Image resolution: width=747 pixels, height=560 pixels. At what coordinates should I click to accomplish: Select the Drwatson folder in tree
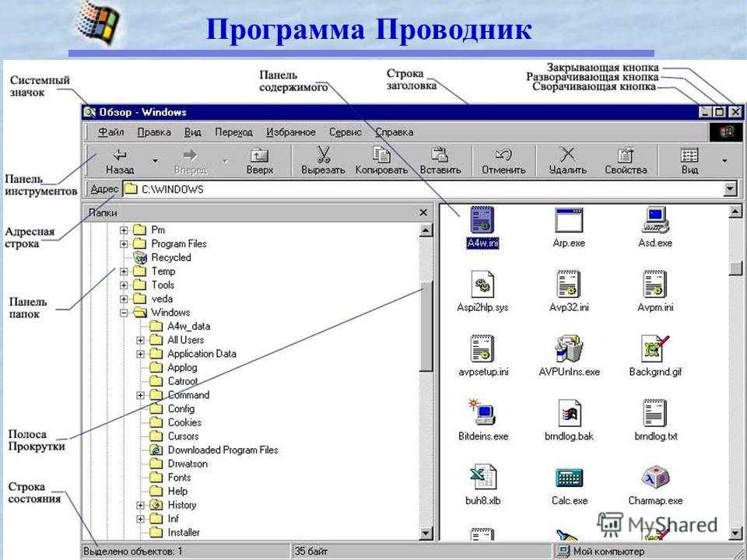click(x=178, y=464)
